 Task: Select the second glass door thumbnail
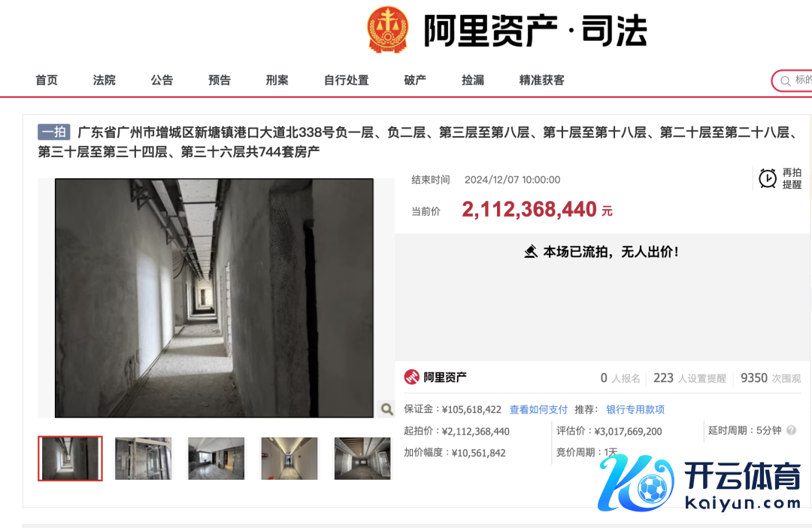click(x=143, y=459)
